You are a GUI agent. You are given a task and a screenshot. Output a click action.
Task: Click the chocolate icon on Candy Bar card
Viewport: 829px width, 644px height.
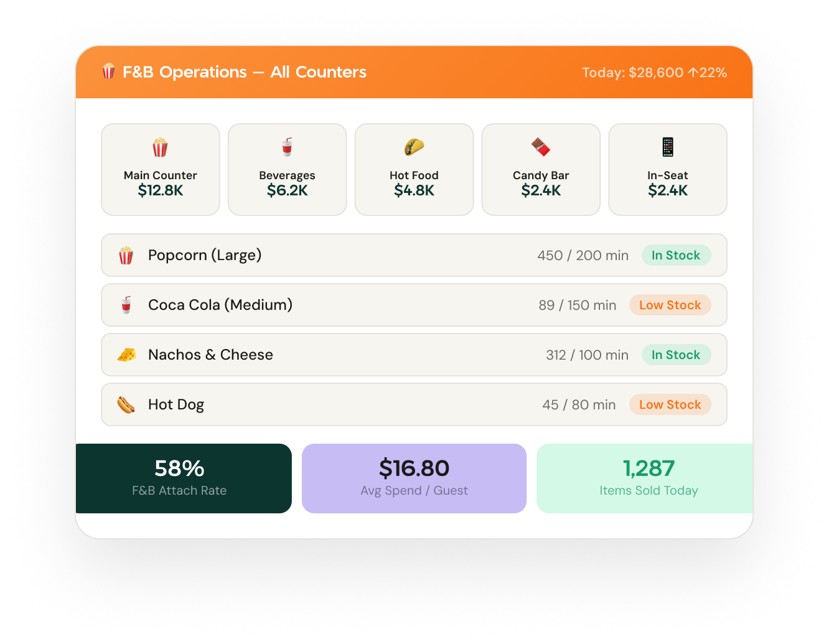pos(541,147)
